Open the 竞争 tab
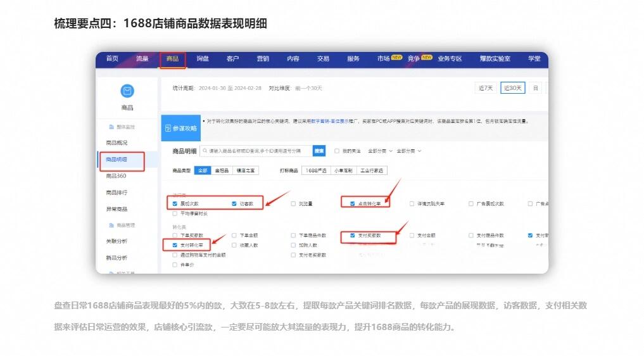This screenshot has height=356, width=644. click(414, 58)
